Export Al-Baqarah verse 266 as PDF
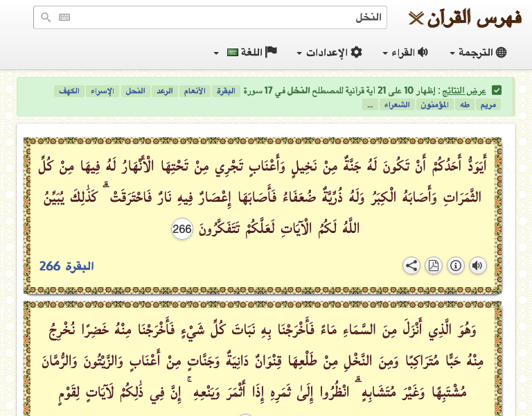 pyautogui.click(x=434, y=266)
